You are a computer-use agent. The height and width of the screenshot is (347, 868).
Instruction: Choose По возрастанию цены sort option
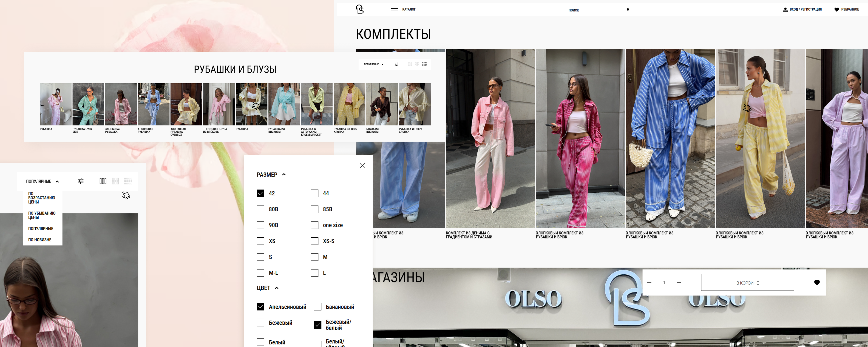coord(42,198)
